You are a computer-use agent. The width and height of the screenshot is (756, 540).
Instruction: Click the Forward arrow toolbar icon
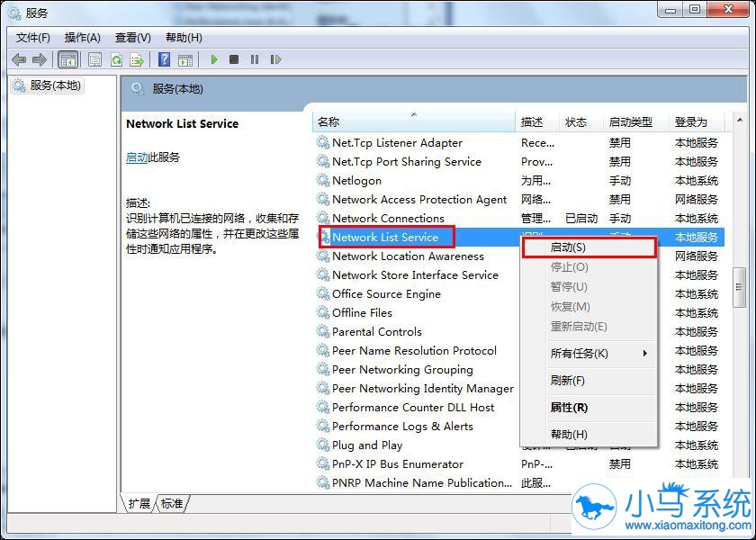(39, 59)
